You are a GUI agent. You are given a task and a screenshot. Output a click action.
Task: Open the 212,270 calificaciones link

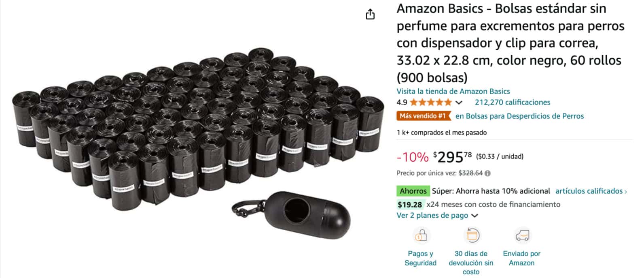(512, 103)
